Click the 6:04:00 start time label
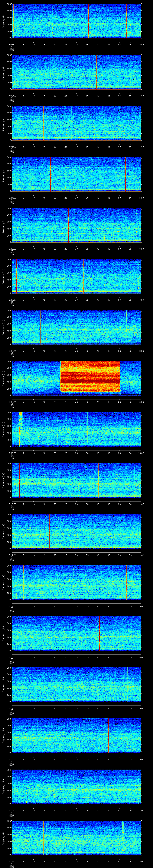153x868 pixels. click(12, 197)
